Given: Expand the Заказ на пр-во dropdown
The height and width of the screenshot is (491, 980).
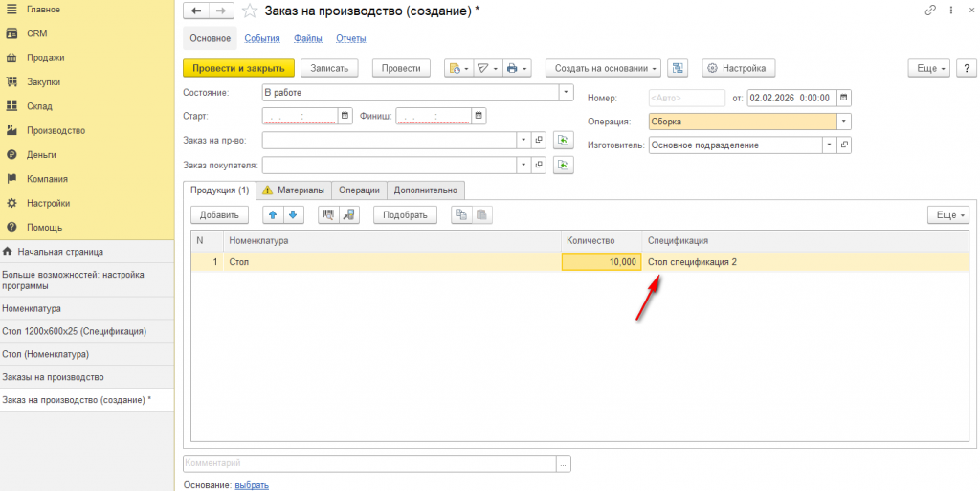Looking at the screenshot, I should click(523, 141).
